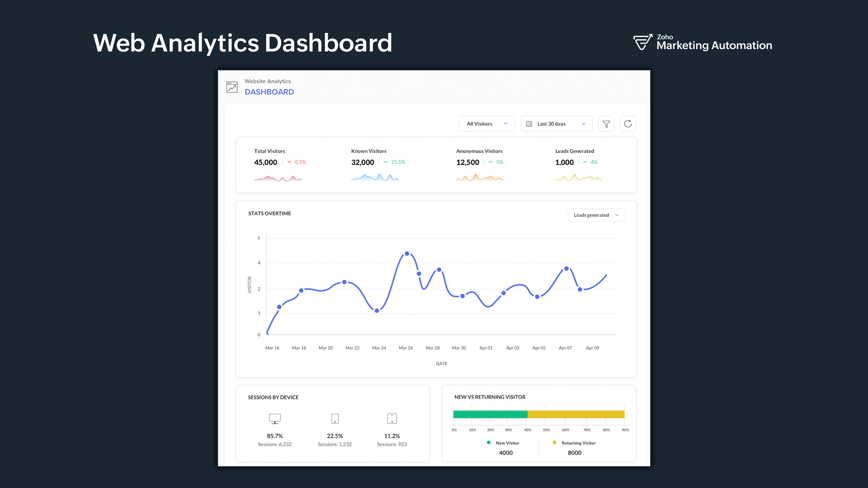Click the mobile phone device icon
The width and height of the screenshot is (868, 488).
click(x=335, y=419)
